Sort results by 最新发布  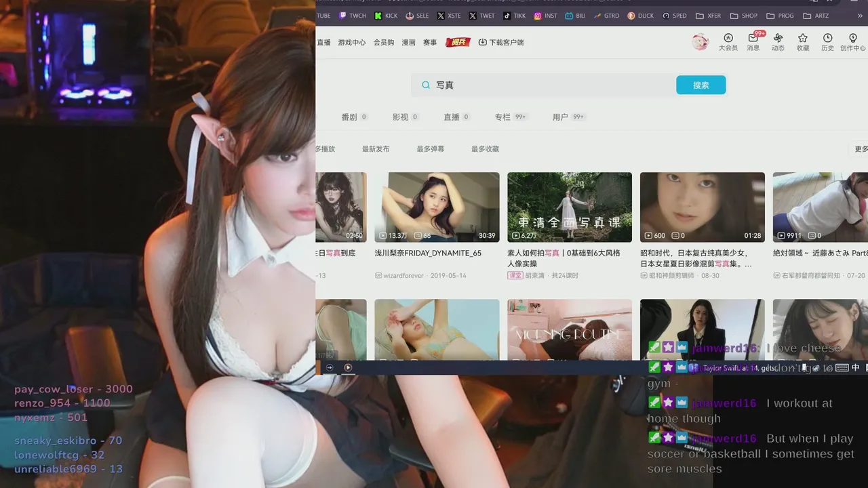pos(376,148)
